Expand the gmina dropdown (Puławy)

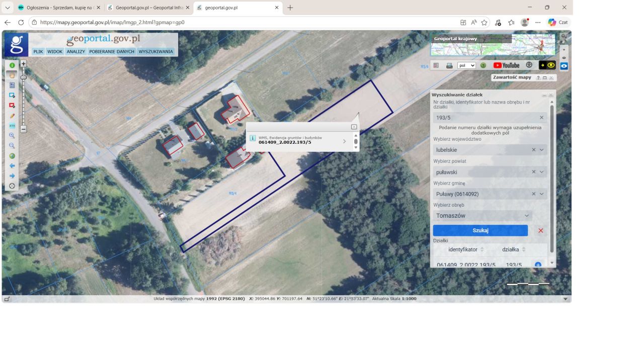542,194
